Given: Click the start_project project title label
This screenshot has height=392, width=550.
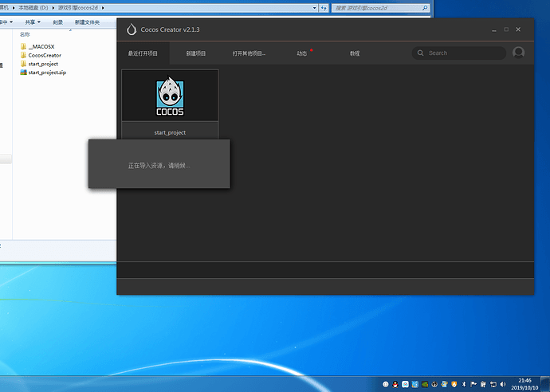Looking at the screenshot, I should [x=170, y=132].
